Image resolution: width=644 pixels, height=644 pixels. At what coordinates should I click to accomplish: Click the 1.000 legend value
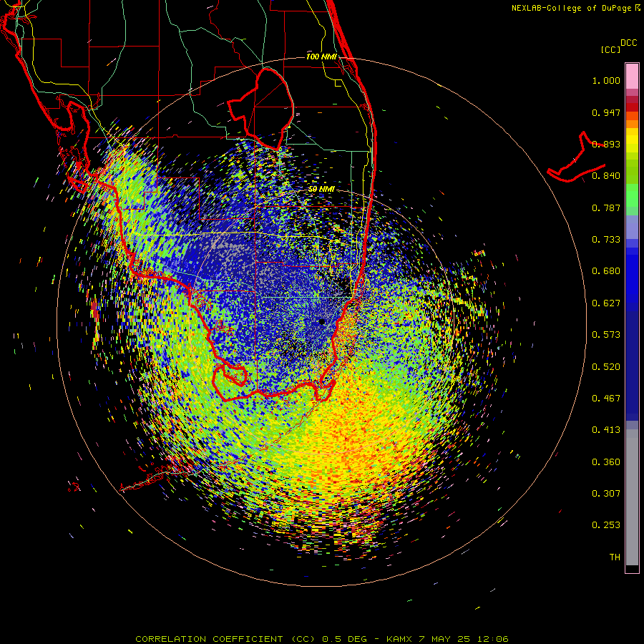(606, 80)
